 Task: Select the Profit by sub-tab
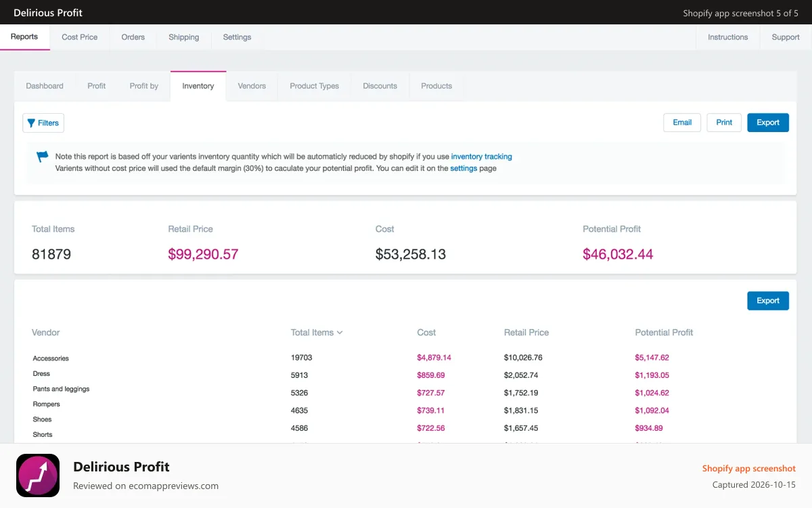coord(144,86)
